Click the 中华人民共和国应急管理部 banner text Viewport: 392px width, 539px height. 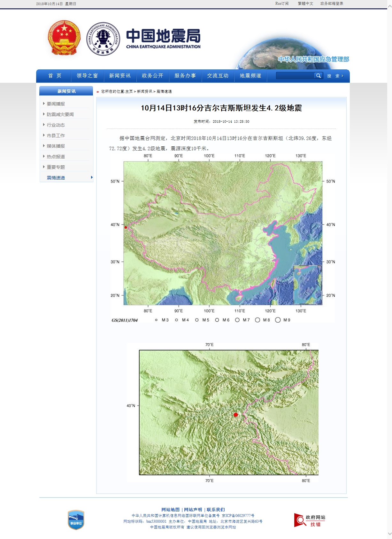click(x=313, y=59)
